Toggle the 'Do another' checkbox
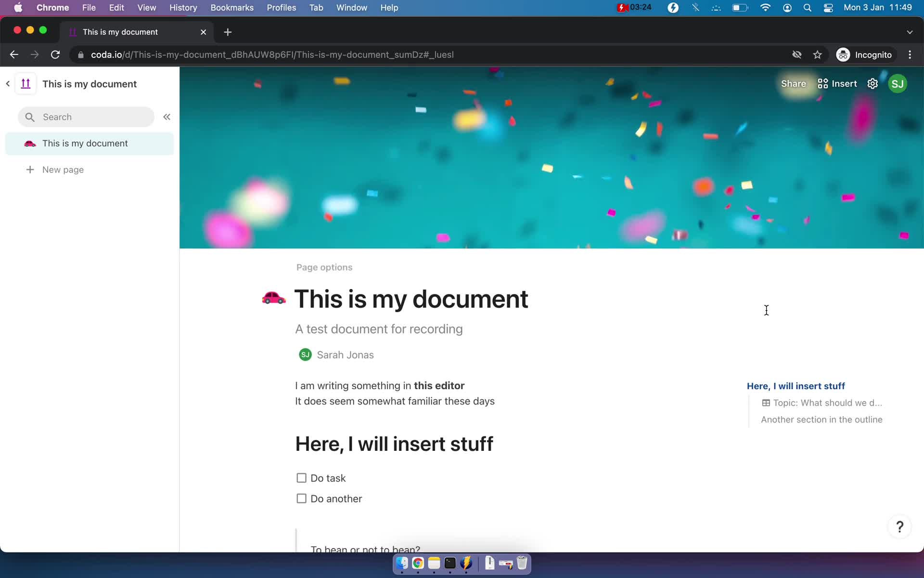The height and width of the screenshot is (578, 924). (301, 498)
